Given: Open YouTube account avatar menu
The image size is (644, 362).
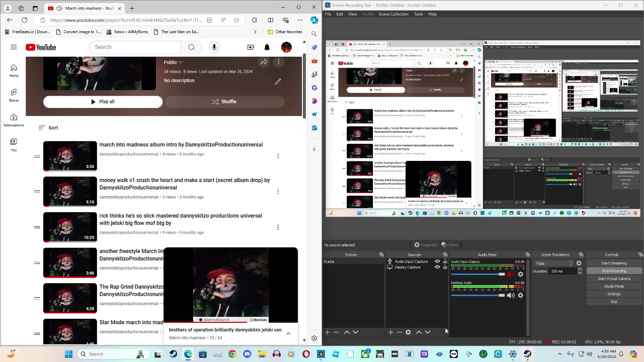Looking at the screenshot, I should (x=286, y=47).
